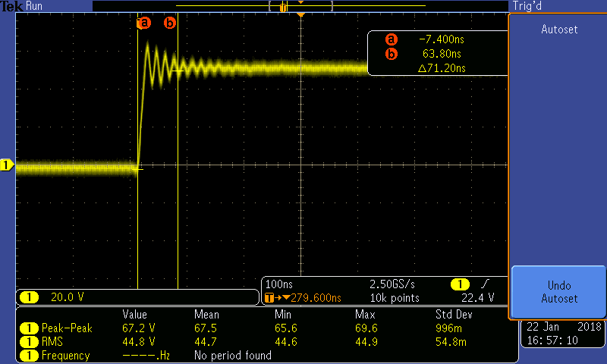Viewport: 607px width, 364px height.
Task: Click the 100ns timebase readout
Action: point(278,284)
